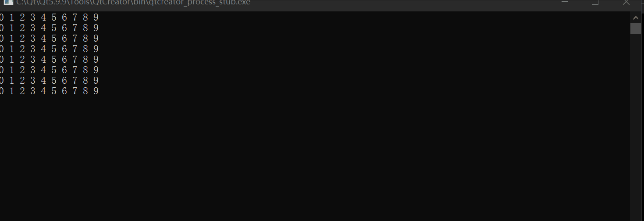Screen dimensions: 644x221
Task: Click the vertical scrollbar thumb
Action: pyautogui.click(x=636, y=29)
